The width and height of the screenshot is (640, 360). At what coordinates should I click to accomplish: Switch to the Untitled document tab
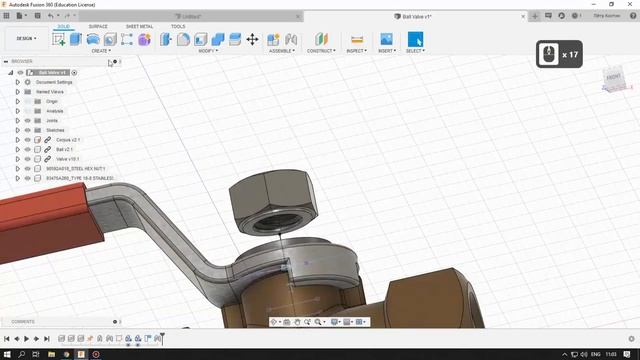click(191, 16)
